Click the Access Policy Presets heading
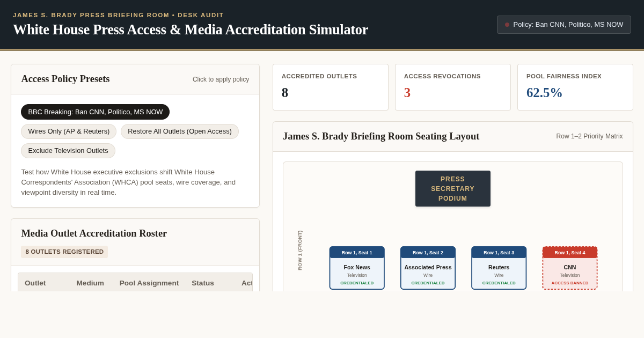The height and width of the screenshot is (338, 644). pyautogui.click(x=65, y=79)
